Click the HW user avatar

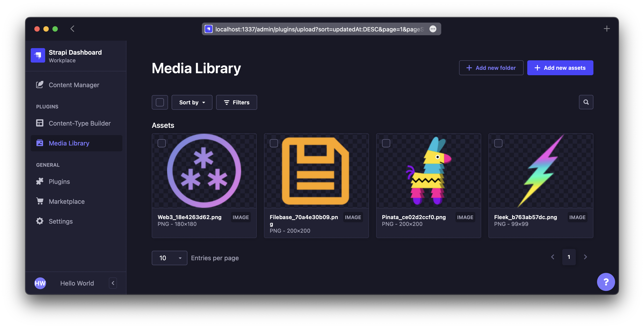click(40, 283)
